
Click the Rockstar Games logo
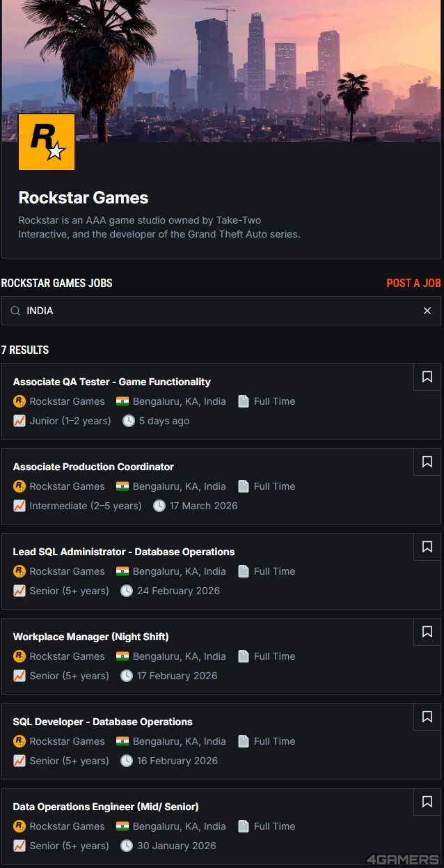[x=46, y=142]
